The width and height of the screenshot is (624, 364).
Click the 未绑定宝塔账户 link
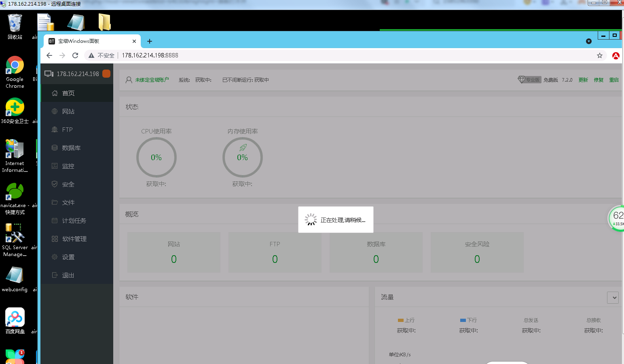tap(152, 80)
